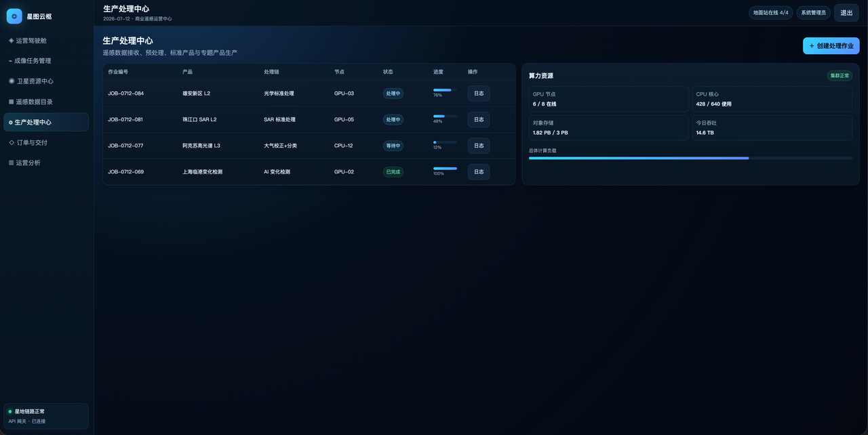
Task: Select job ID JOB-0712-081
Action: point(125,119)
